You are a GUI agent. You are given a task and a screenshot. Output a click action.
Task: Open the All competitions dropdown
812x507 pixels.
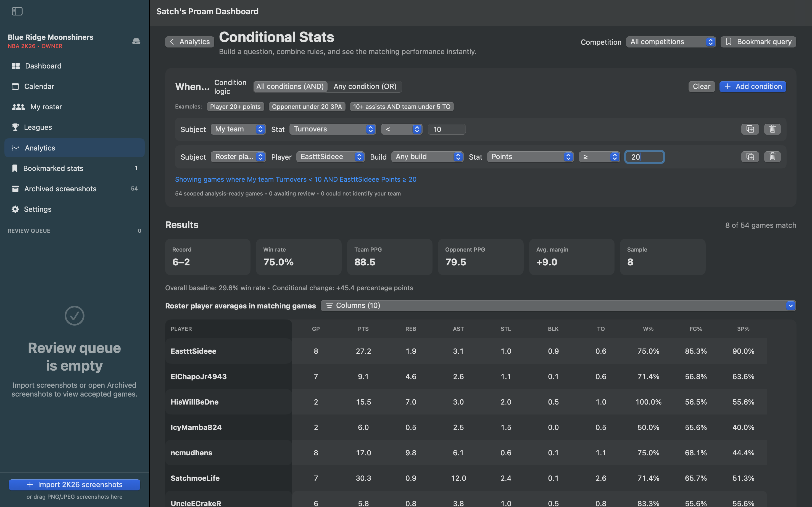(671, 42)
